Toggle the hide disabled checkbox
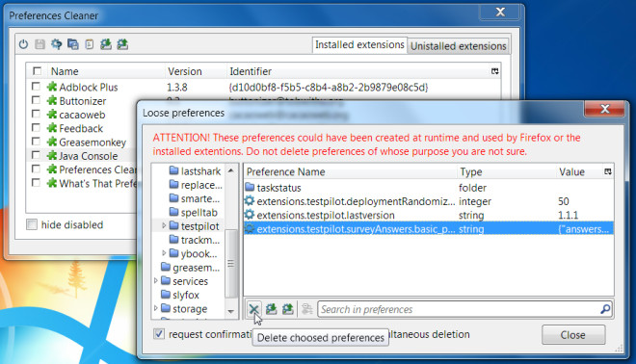The height and width of the screenshot is (364, 636). click(x=32, y=224)
